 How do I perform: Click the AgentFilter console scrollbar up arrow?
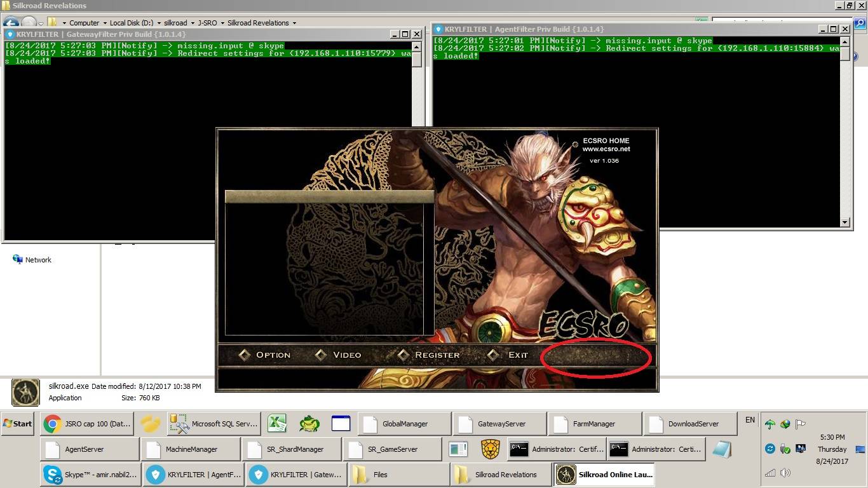(x=844, y=41)
